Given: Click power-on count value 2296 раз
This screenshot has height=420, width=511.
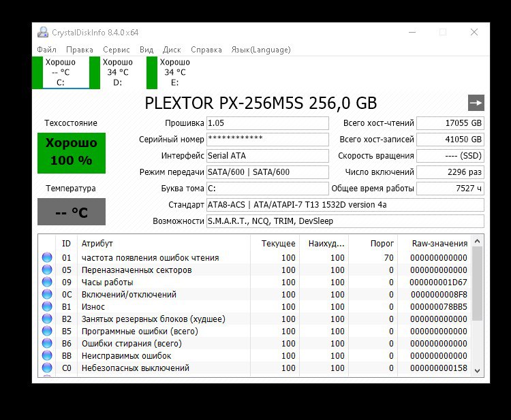Looking at the screenshot, I should tap(450, 172).
